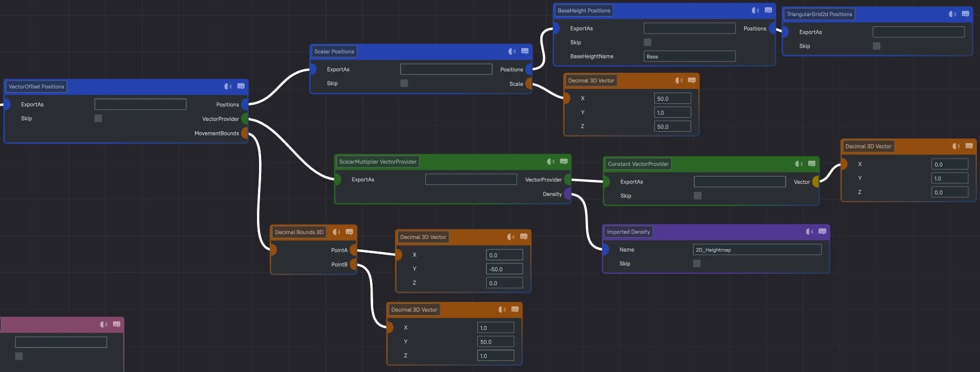
Task: Tick Skip in Constant VectorProvider node
Action: (x=698, y=196)
